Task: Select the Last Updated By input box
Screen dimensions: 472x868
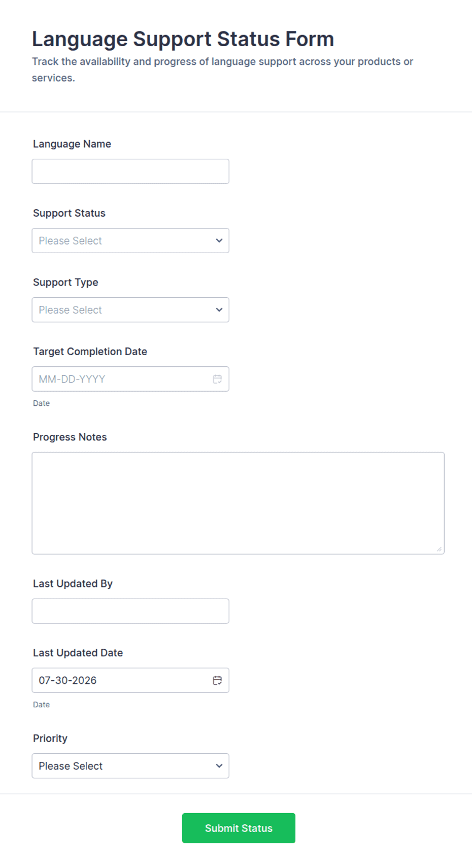Action: [130, 611]
